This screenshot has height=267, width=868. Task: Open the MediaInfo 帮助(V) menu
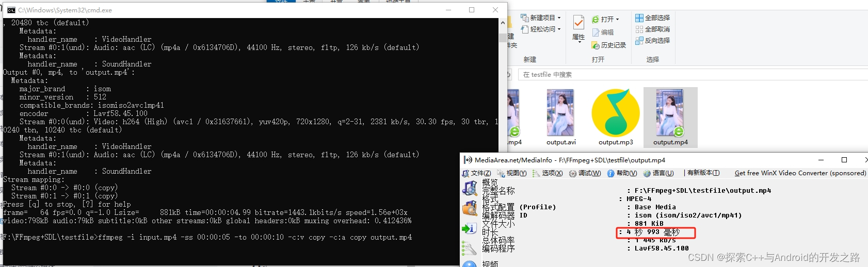click(622, 173)
